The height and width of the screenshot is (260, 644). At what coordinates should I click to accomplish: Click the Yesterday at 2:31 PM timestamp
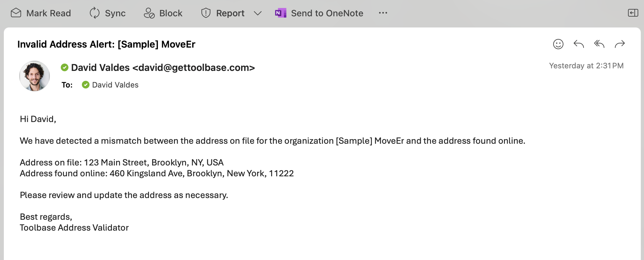(586, 66)
